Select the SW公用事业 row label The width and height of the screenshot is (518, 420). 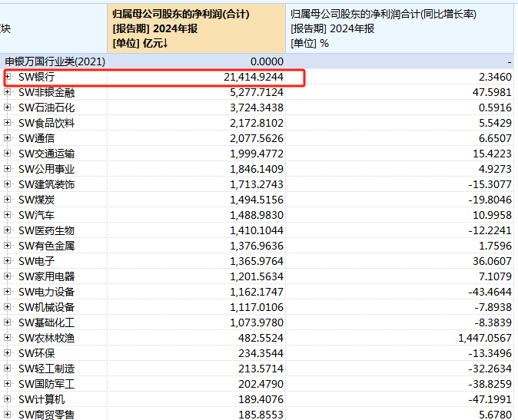(46, 169)
